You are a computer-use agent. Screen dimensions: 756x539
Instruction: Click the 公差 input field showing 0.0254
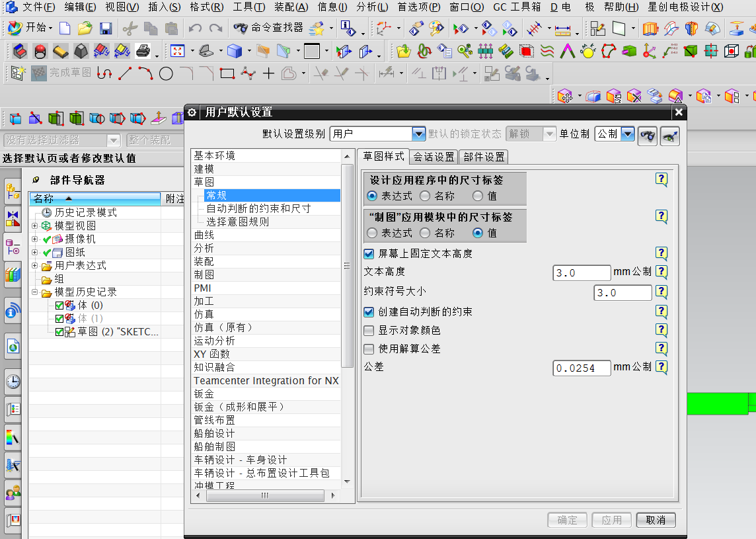[582, 368]
